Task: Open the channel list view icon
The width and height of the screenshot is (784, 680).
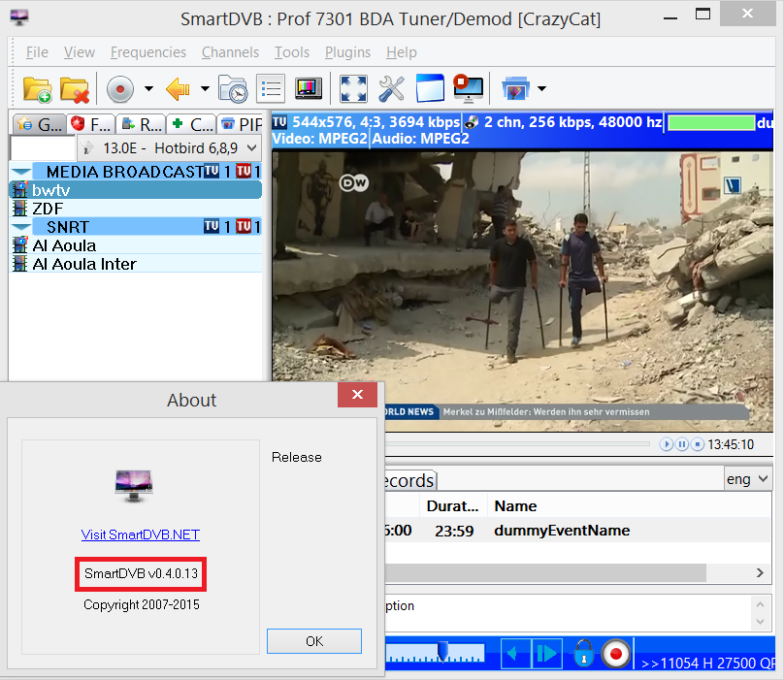Action: [270, 88]
